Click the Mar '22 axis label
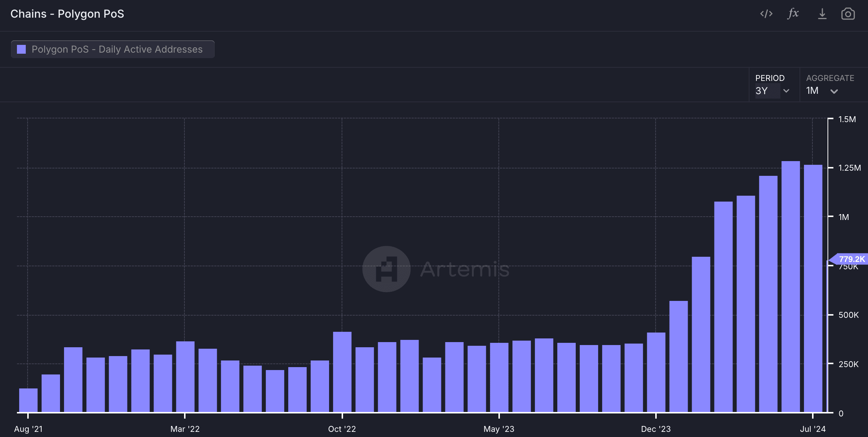This screenshot has width=868, height=437. pos(185,429)
